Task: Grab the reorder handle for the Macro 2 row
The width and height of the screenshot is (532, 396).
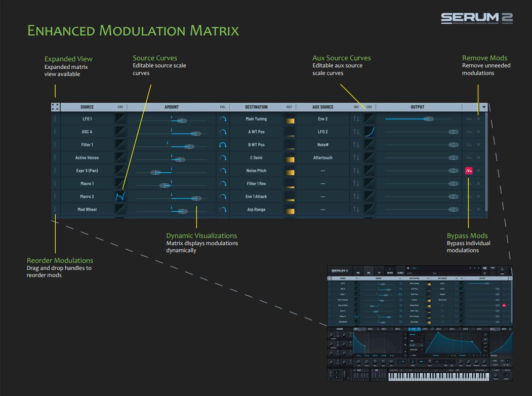Action: click(55, 196)
